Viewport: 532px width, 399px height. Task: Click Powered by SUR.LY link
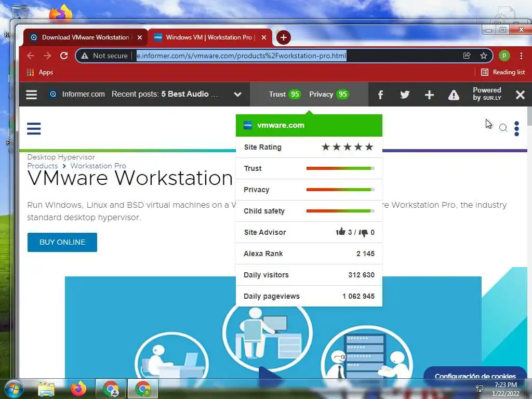pyautogui.click(x=487, y=94)
